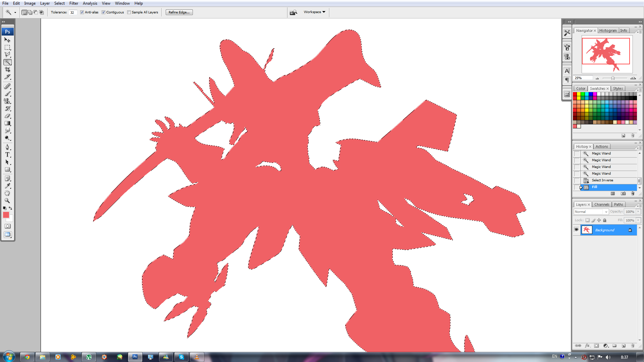
Task: Select the Eraser tool
Action: 7,116
